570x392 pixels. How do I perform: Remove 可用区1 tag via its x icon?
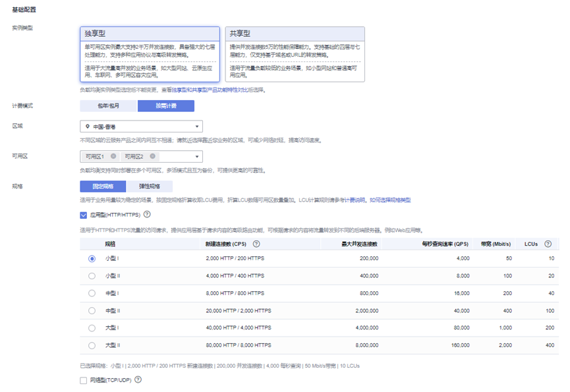click(113, 156)
